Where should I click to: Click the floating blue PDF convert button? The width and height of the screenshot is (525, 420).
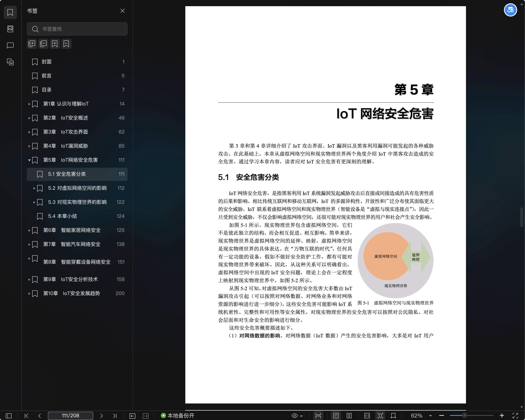(510, 10)
